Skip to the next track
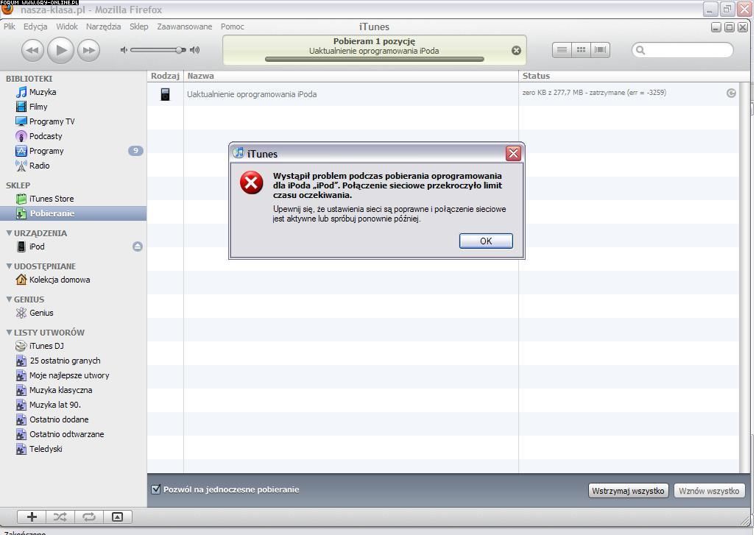This screenshot has height=535, width=756. tap(88, 50)
